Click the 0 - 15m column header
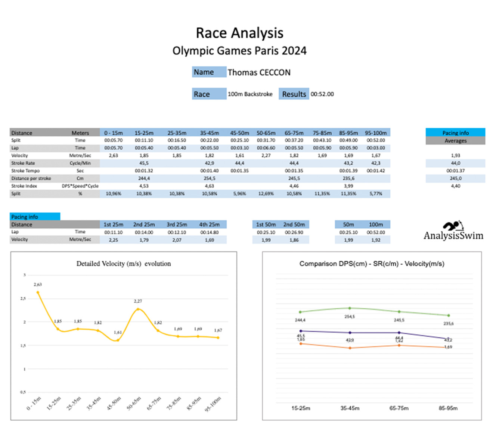 coord(113,133)
